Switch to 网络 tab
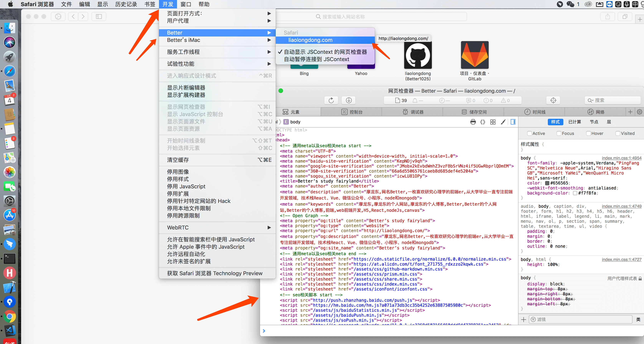Image resolution: width=644 pixels, height=344 pixels. click(x=595, y=112)
